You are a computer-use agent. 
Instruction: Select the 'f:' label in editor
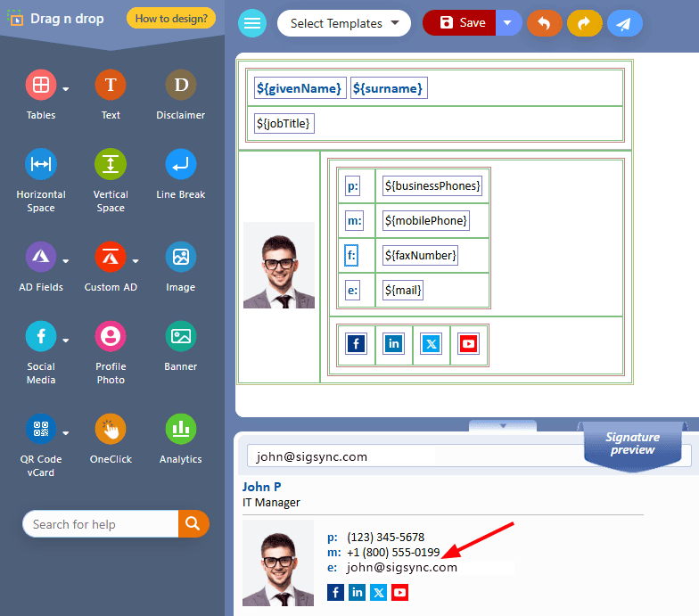pos(351,255)
